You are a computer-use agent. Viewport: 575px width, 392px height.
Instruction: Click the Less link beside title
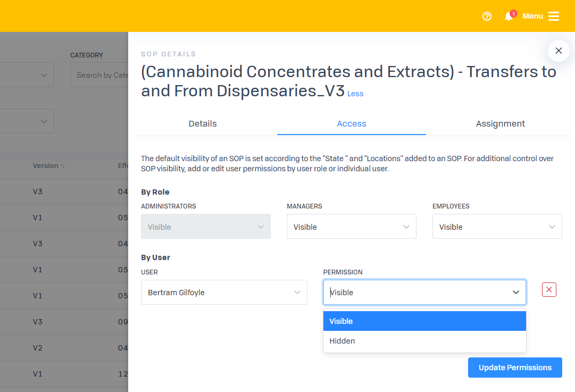point(355,94)
